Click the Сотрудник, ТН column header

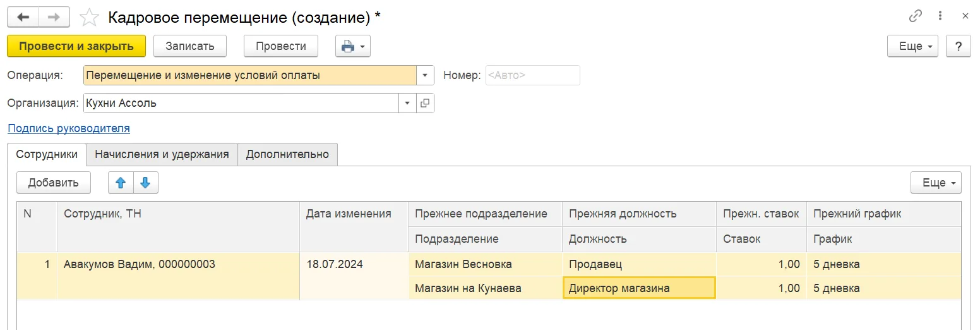click(x=178, y=226)
